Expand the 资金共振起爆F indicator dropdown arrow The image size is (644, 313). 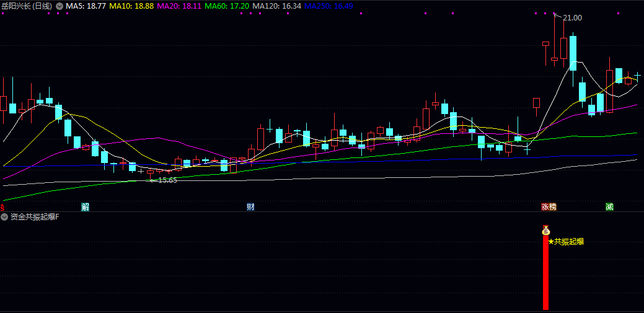4,216
